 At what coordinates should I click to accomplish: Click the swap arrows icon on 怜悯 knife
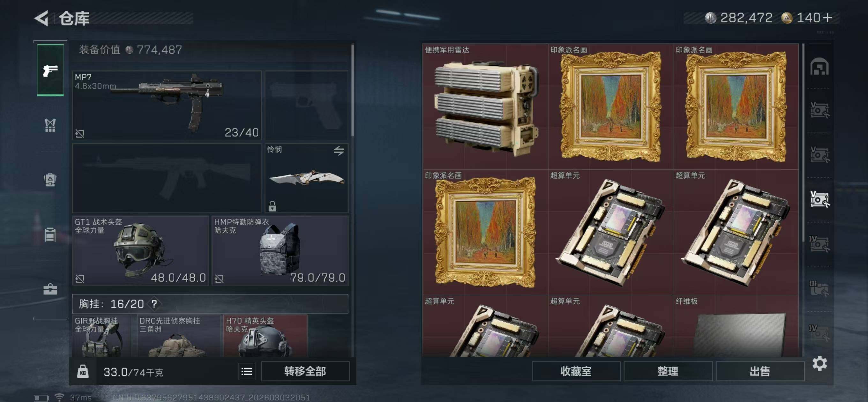(339, 151)
